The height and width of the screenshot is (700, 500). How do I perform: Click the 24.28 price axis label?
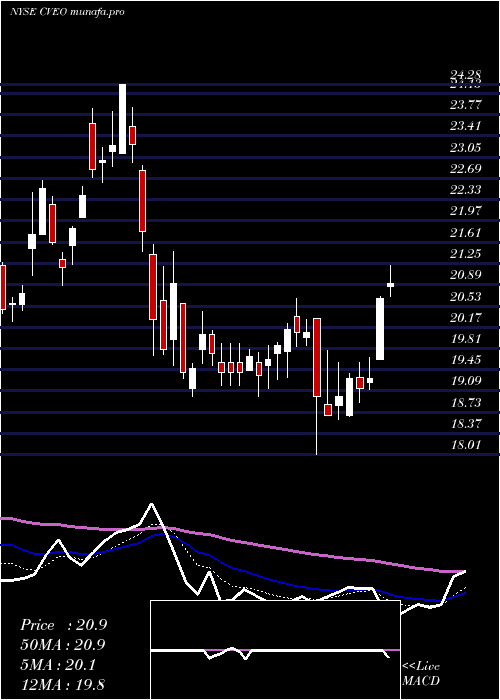(466, 75)
